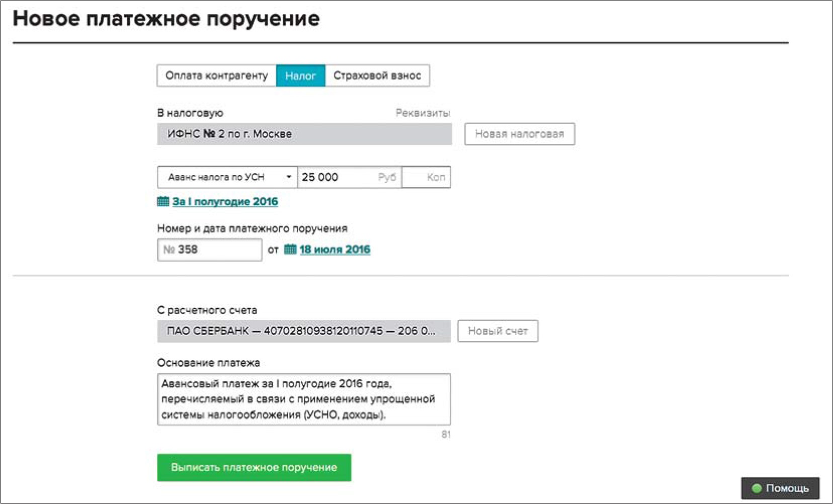Click calendar icon beside 'За I полугодие 2016'
This screenshot has height=504, width=833.
click(163, 202)
